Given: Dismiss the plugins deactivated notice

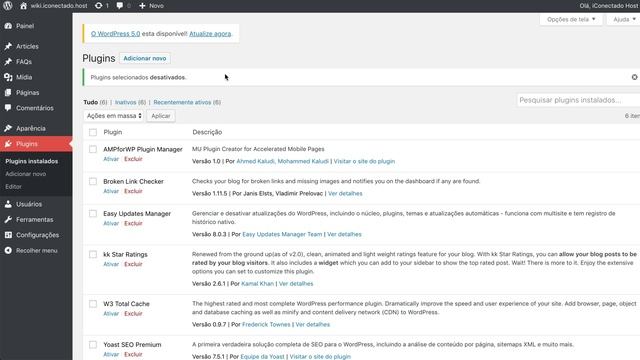Looking at the screenshot, I should point(634,77).
